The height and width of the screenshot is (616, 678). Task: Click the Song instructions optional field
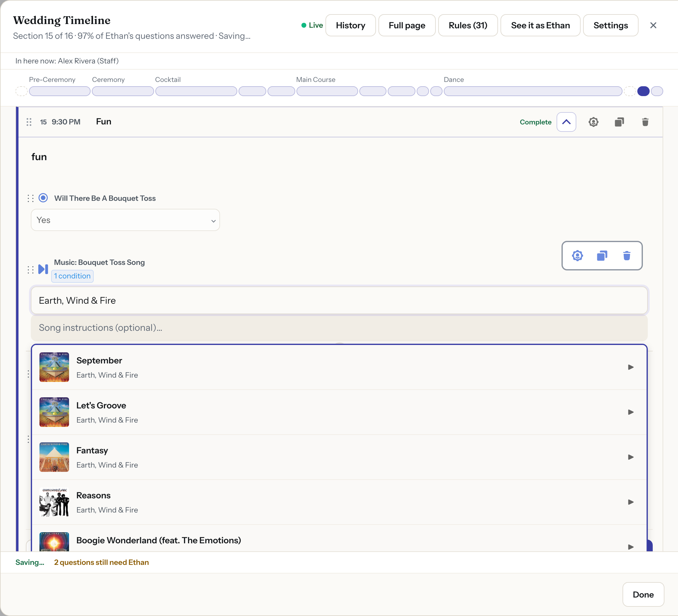coord(339,328)
